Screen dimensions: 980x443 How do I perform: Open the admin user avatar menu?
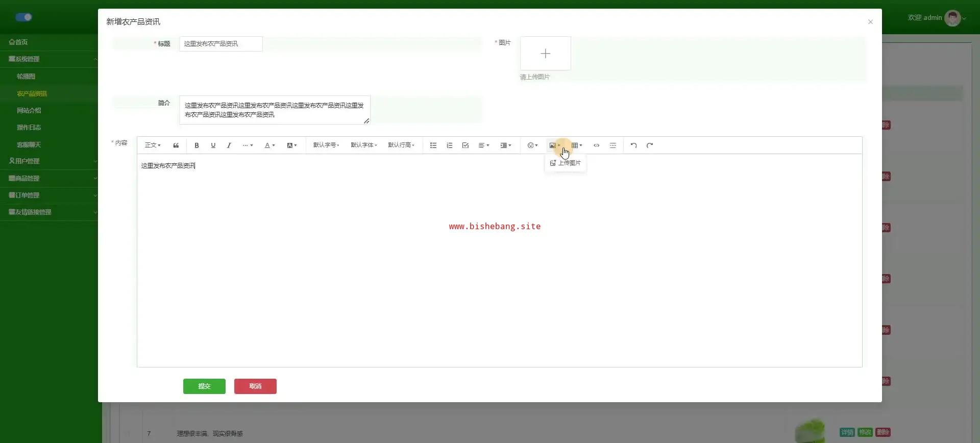click(x=952, y=18)
